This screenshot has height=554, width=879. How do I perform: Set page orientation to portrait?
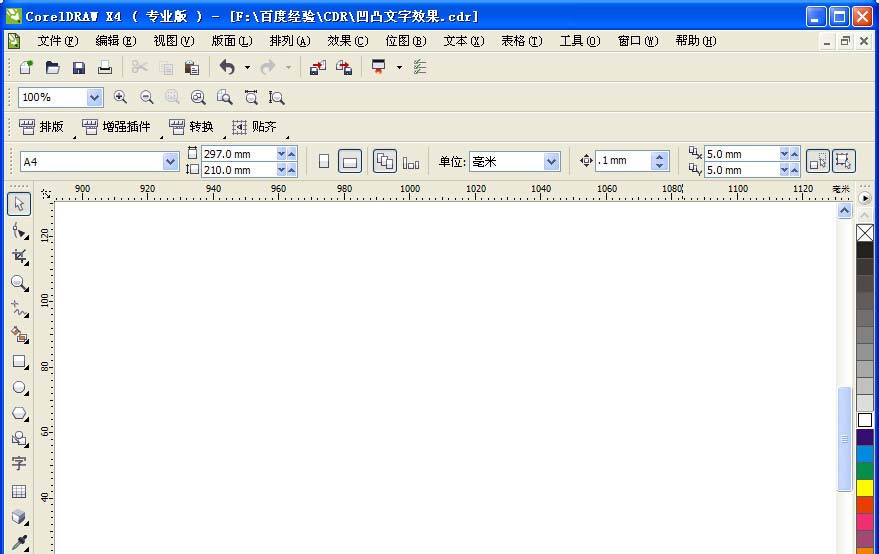pos(324,162)
